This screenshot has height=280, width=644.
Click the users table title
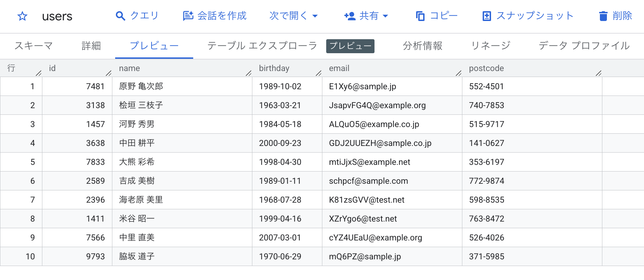(x=57, y=16)
